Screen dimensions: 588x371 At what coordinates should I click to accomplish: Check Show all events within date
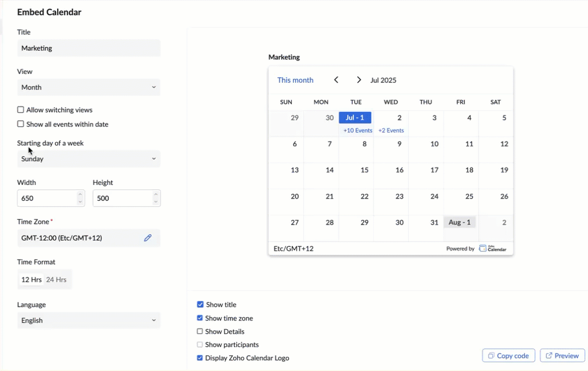tap(21, 124)
